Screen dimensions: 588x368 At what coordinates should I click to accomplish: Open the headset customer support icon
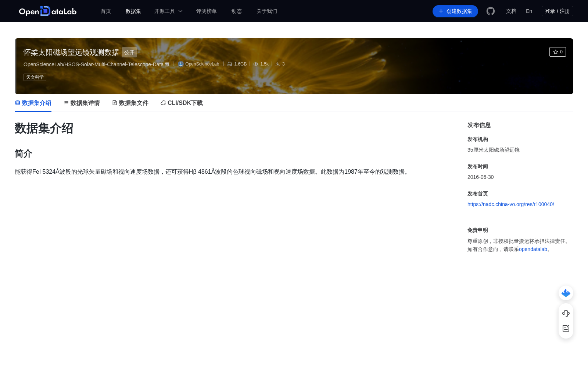[566, 314]
